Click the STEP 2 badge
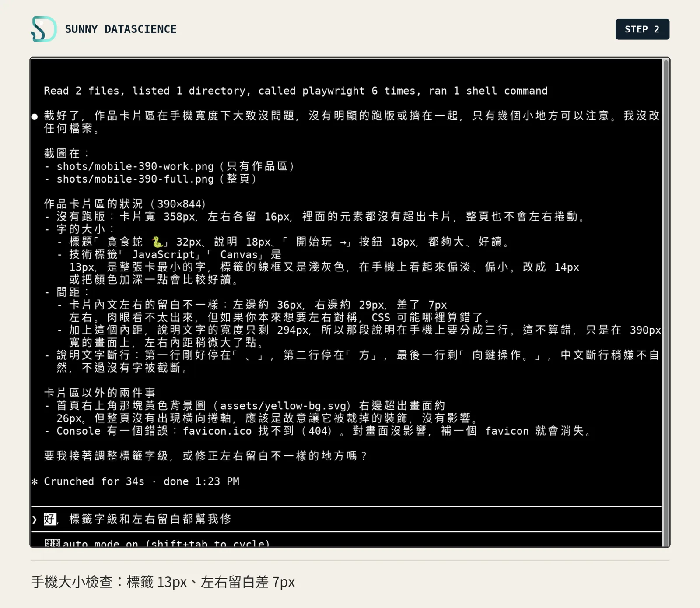The image size is (700, 608). coord(642,29)
